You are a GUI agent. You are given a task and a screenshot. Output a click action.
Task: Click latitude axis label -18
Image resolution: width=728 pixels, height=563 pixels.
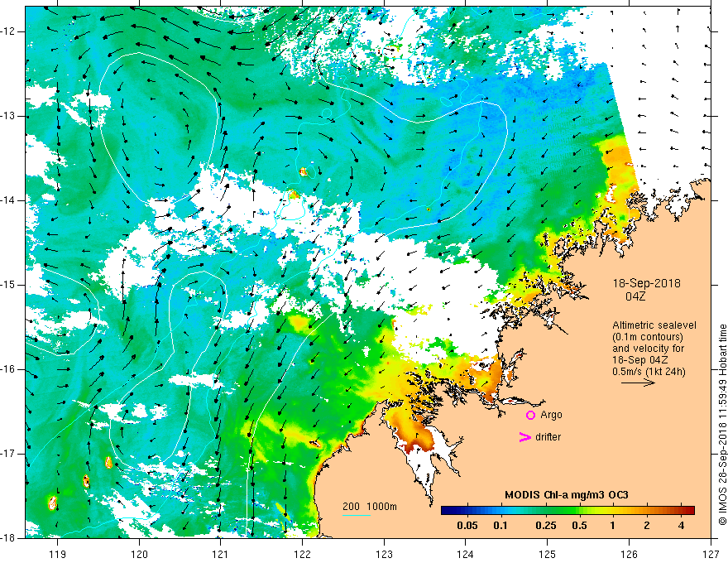click(9, 538)
